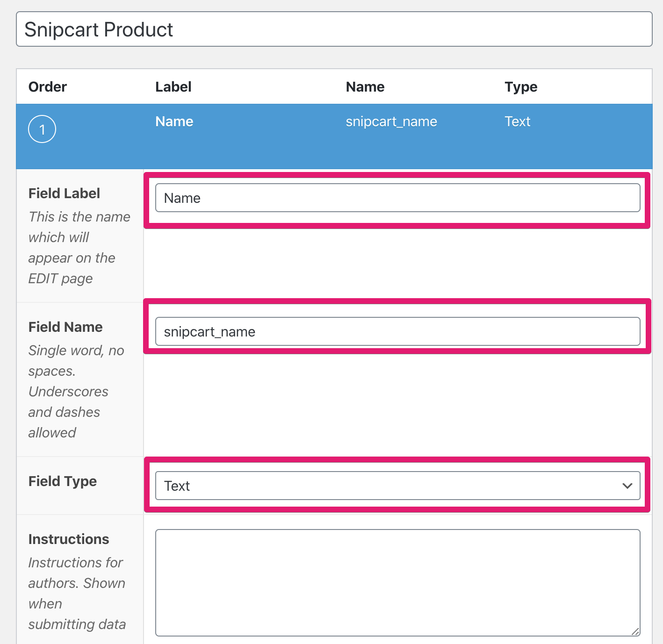
Task: Click the Name column header
Action: [x=365, y=87]
